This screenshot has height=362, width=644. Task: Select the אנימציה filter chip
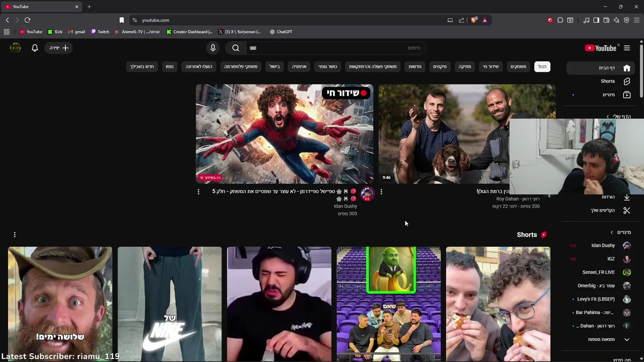[299, 66]
